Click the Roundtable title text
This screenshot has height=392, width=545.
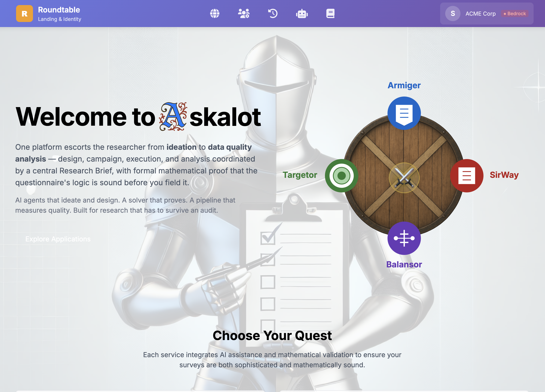pos(59,10)
